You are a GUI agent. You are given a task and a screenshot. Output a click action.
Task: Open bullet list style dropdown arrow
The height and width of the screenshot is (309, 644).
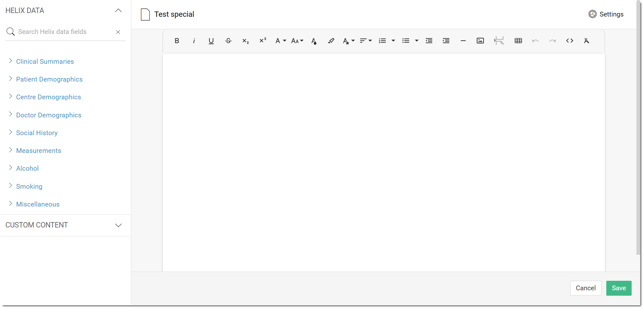(417, 41)
